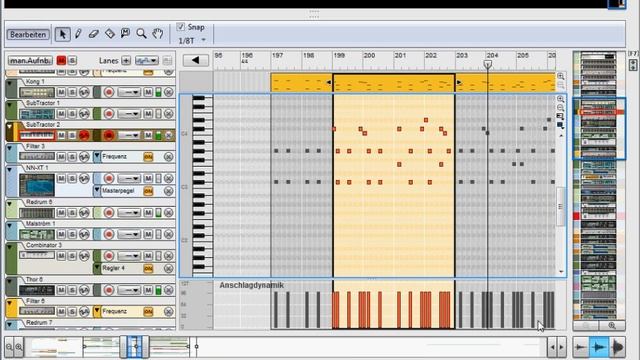
Task: Solo all tracks with S button
Action: coord(72,60)
